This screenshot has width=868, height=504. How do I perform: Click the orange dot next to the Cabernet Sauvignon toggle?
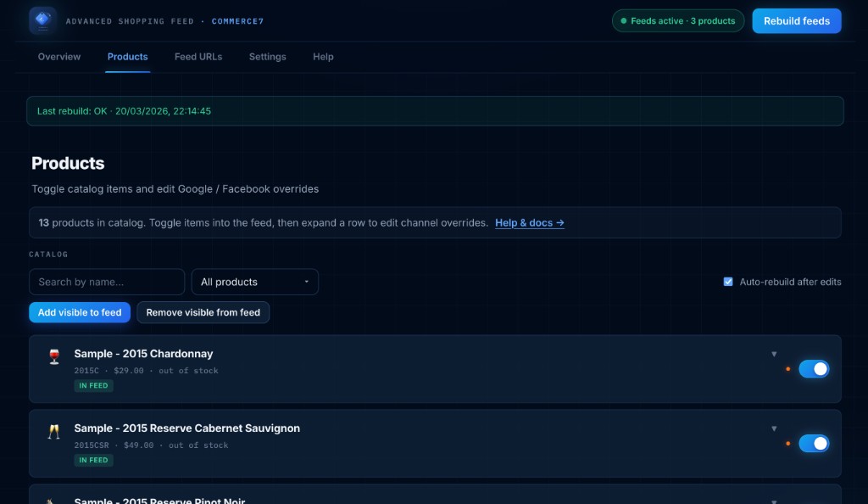pos(788,445)
